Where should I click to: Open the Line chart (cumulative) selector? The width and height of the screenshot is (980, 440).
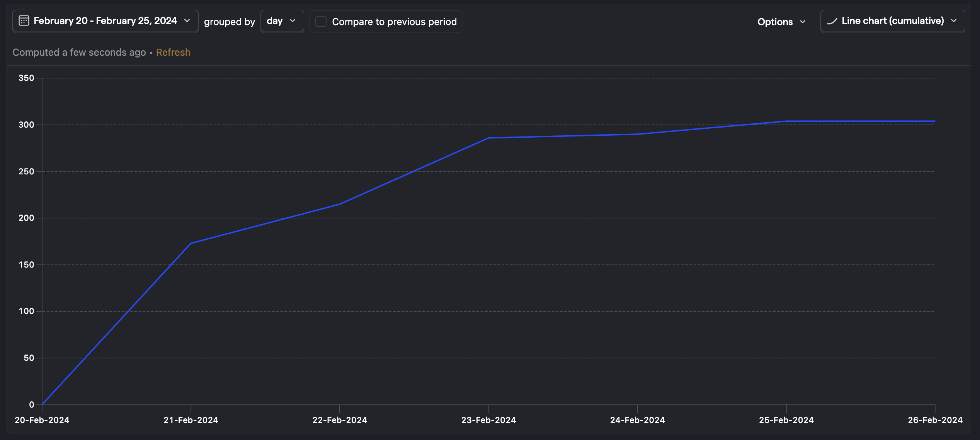coord(893,21)
